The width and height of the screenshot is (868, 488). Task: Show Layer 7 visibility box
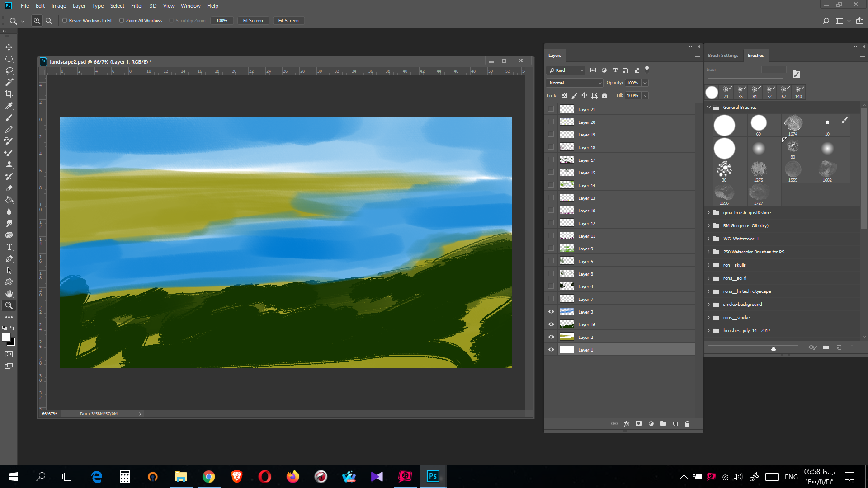click(x=551, y=299)
